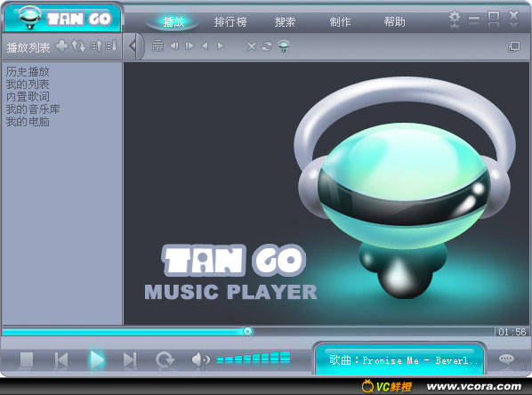
Task: Toggle the repeat loop mode button
Action: pyautogui.click(x=165, y=359)
